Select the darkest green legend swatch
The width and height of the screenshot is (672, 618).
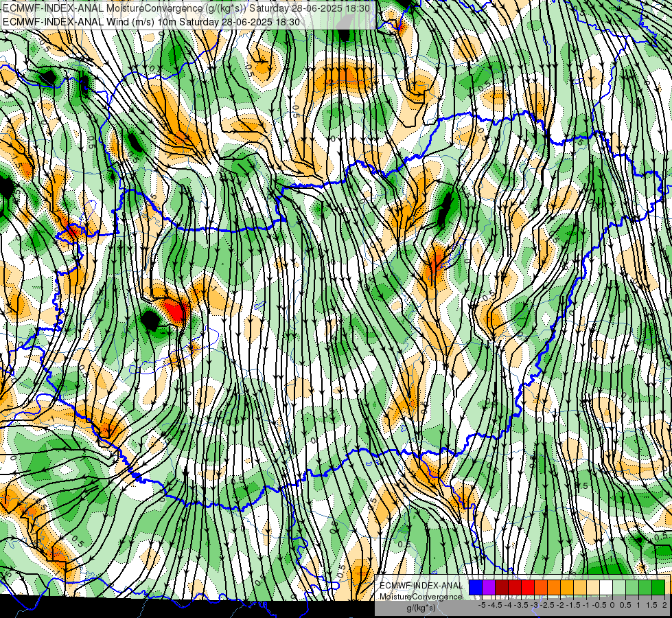click(x=658, y=587)
